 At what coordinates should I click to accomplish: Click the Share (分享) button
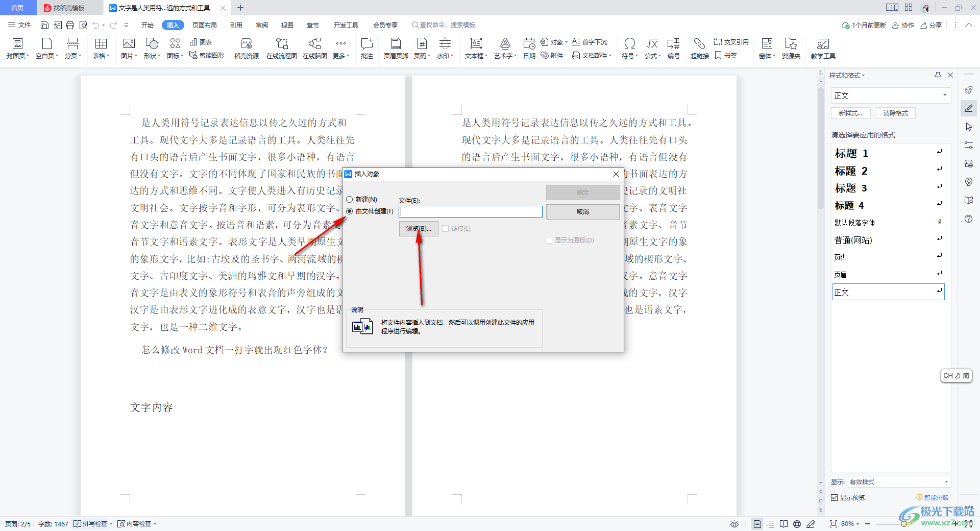931,25
